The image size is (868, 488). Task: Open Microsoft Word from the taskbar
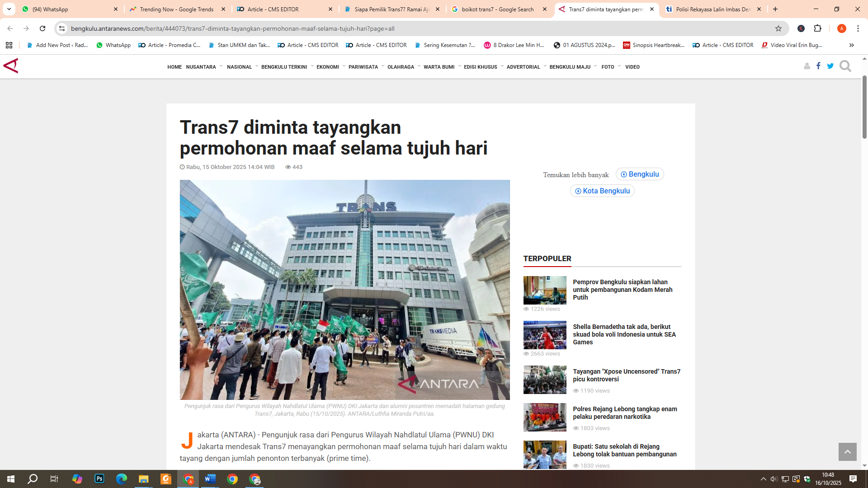coord(210,479)
